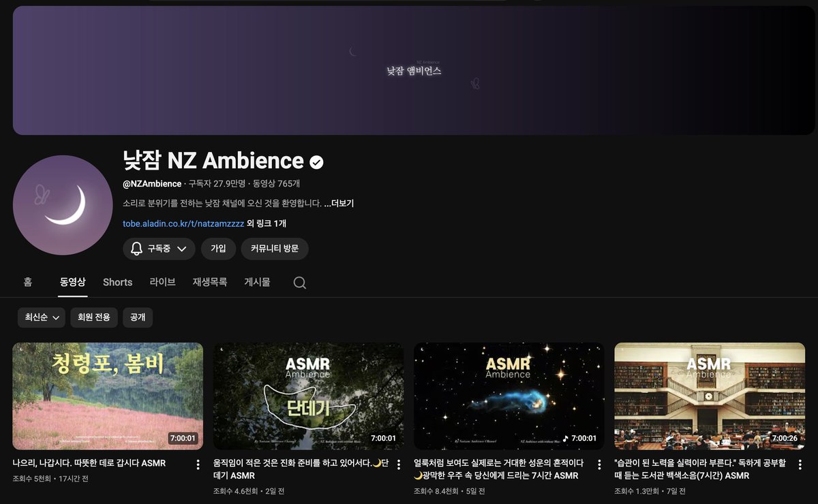Open more options for 나으리, 나갑시다 video
The width and height of the screenshot is (818, 504).
[x=198, y=464]
